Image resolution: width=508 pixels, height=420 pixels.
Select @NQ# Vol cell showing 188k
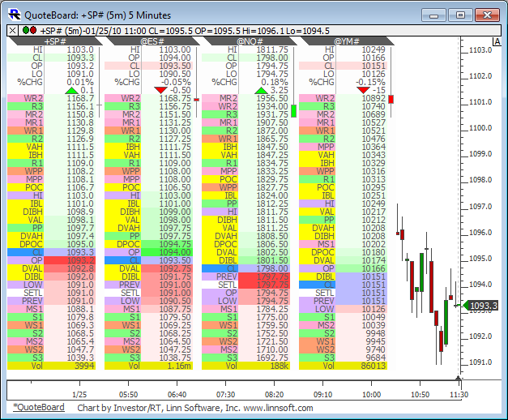264,366
